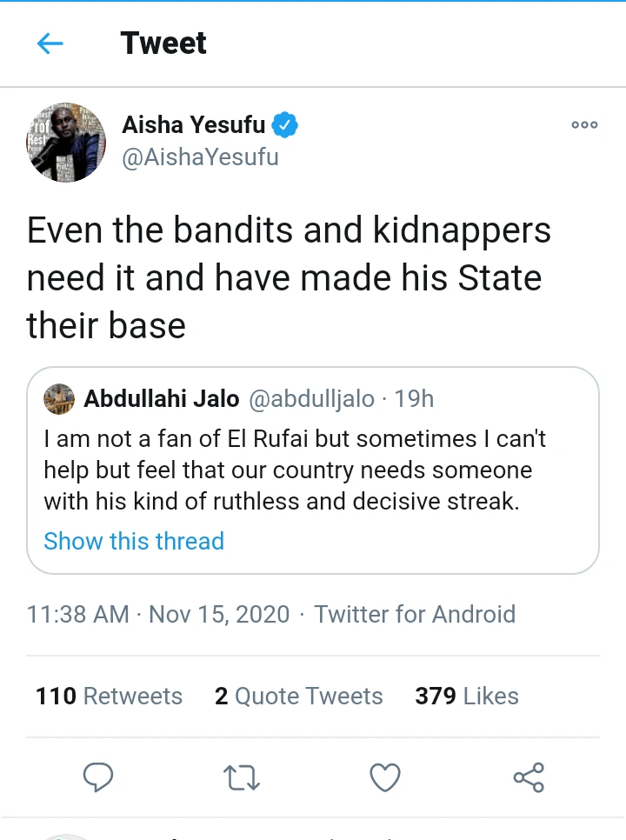Click 'Show this thread' link

pos(134,541)
